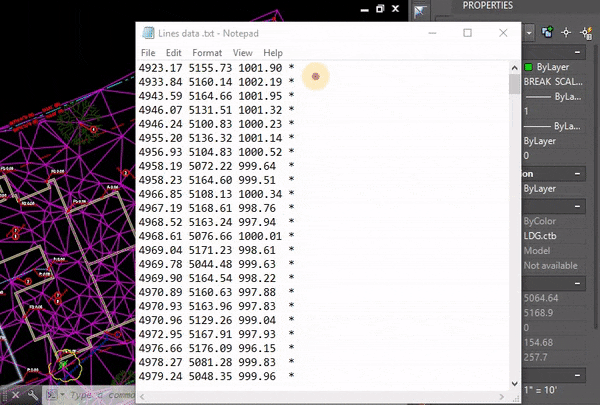Collapse the General section in Properties

(577, 52)
